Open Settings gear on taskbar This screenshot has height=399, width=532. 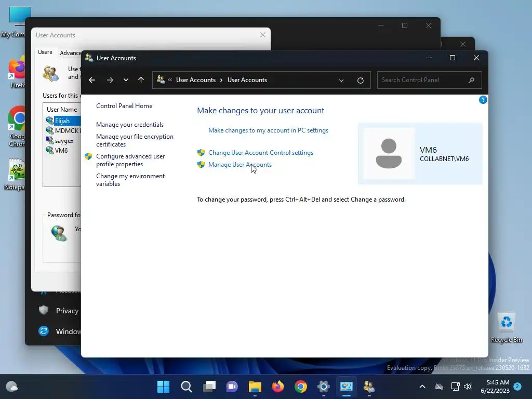323,387
